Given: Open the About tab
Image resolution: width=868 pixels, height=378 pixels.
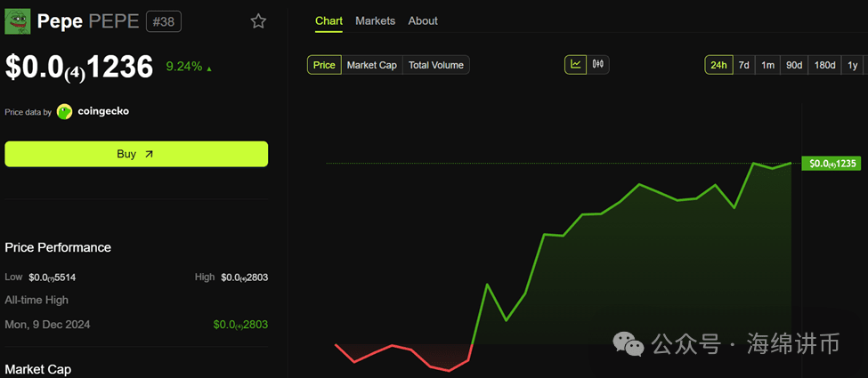Looking at the screenshot, I should tap(423, 21).
